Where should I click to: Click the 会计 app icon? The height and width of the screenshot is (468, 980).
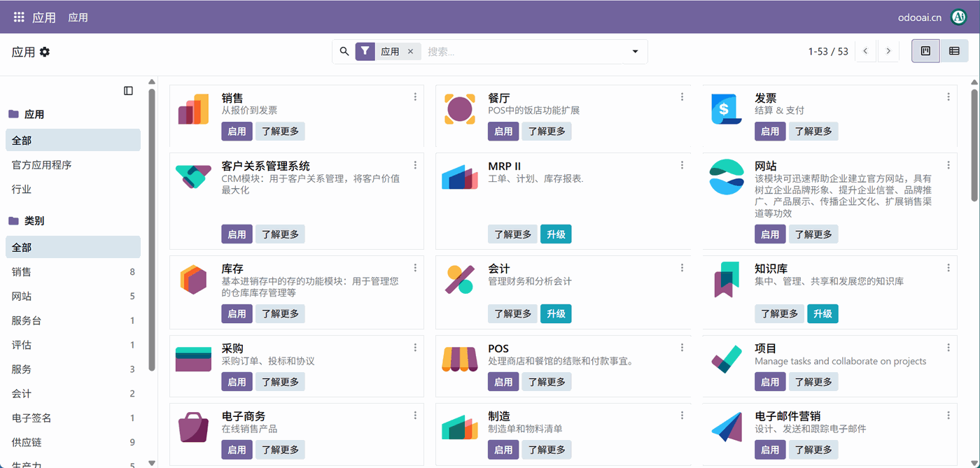click(460, 280)
